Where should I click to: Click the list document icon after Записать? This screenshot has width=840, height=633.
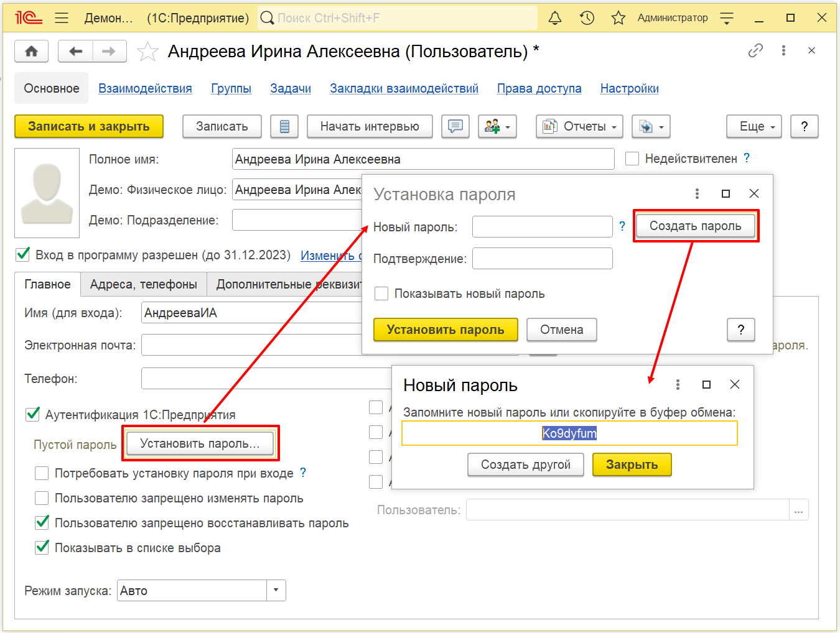click(x=284, y=126)
